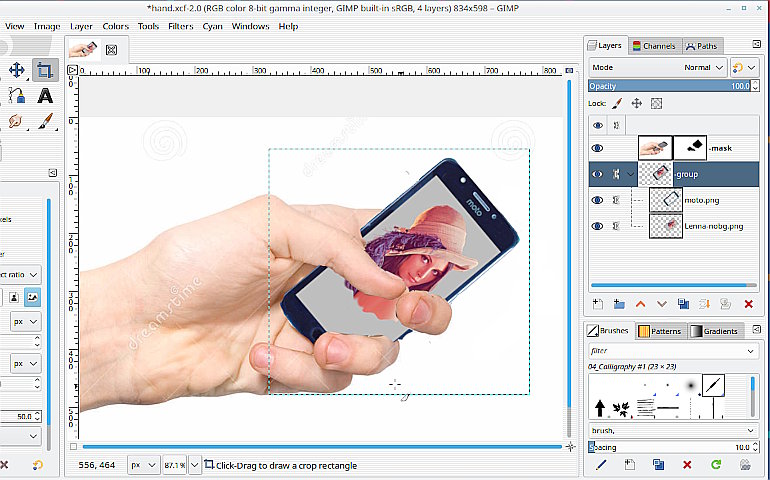770x480 pixels.
Task: Select the Move tool in toolbox
Action: pos(17,70)
